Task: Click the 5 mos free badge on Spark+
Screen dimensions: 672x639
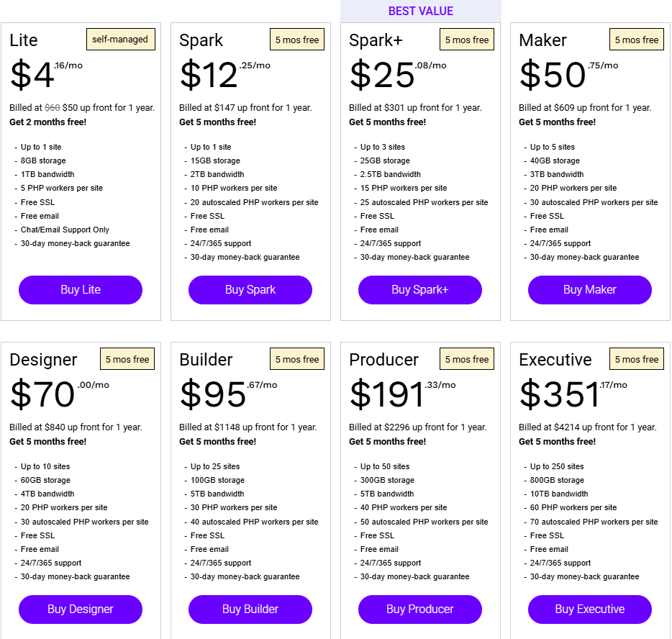Action: (467, 40)
